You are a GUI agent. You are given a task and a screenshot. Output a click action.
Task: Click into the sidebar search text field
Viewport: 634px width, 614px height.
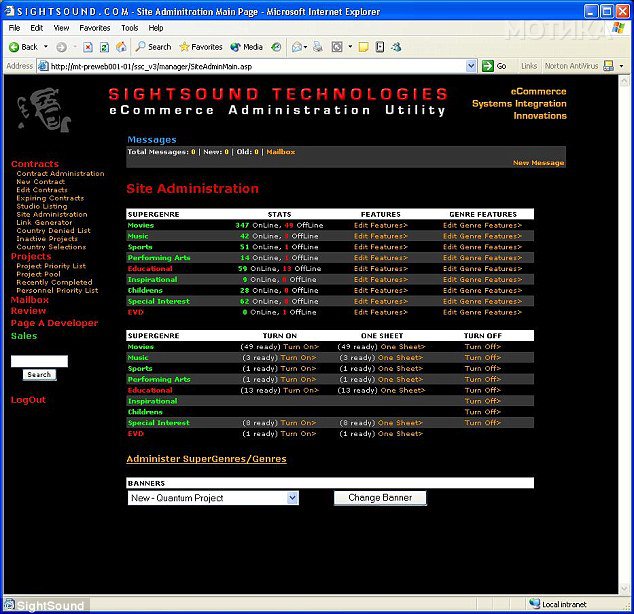point(39,361)
